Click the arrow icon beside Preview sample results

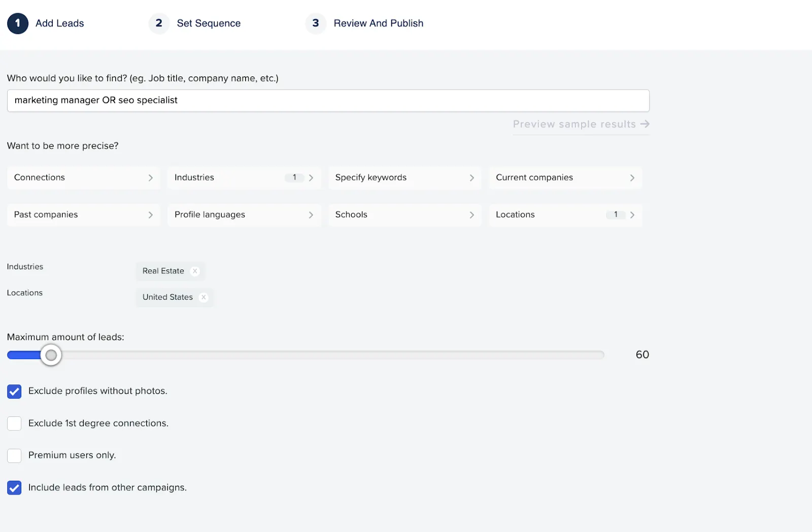pyautogui.click(x=645, y=124)
